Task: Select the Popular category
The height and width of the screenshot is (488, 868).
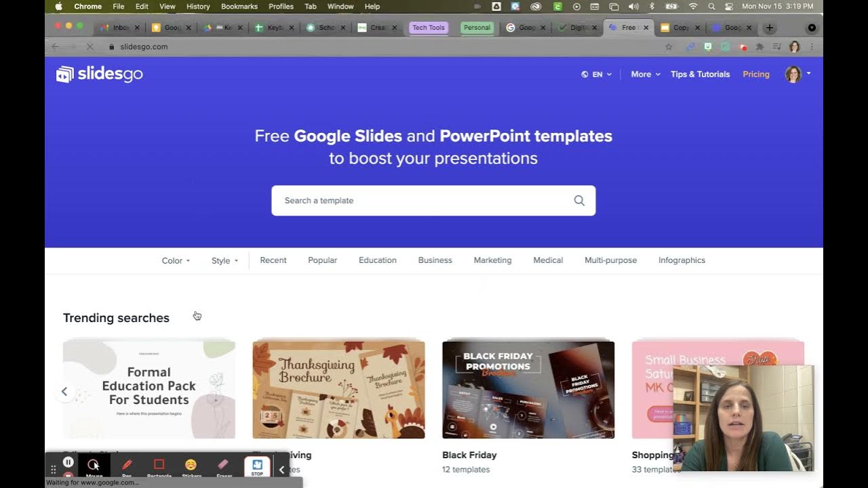Action: pyautogui.click(x=322, y=260)
